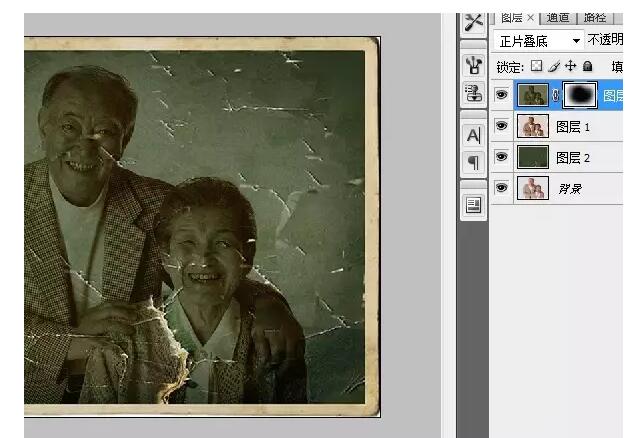Open the tool presets wrench icon
The width and height of the screenshot is (643, 438).
pos(474,22)
